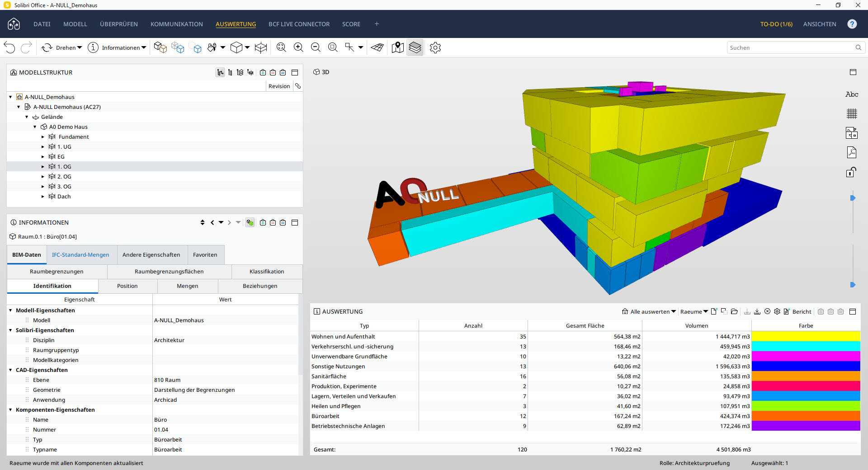
Task: Add to selection basket in Modellstruktur header
Action: click(263, 72)
